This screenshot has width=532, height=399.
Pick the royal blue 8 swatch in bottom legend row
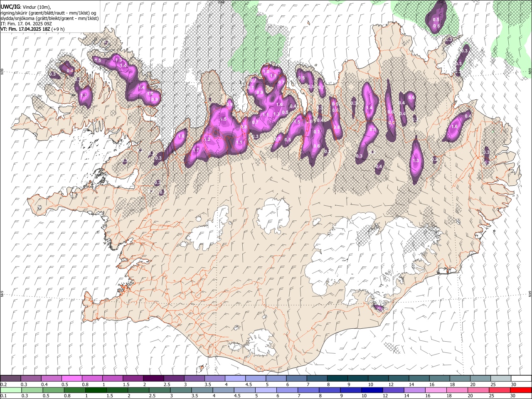(x=330, y=390)
